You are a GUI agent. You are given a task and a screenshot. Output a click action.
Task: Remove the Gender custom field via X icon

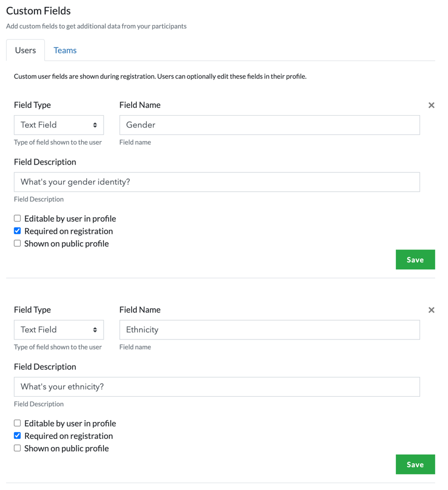[x=431, y=105]
